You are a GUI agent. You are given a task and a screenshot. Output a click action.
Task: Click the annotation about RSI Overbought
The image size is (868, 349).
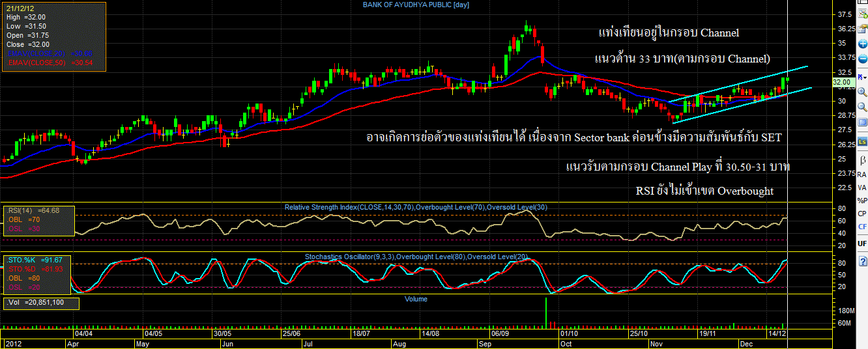pyautogui.click(x=704, y=191)
